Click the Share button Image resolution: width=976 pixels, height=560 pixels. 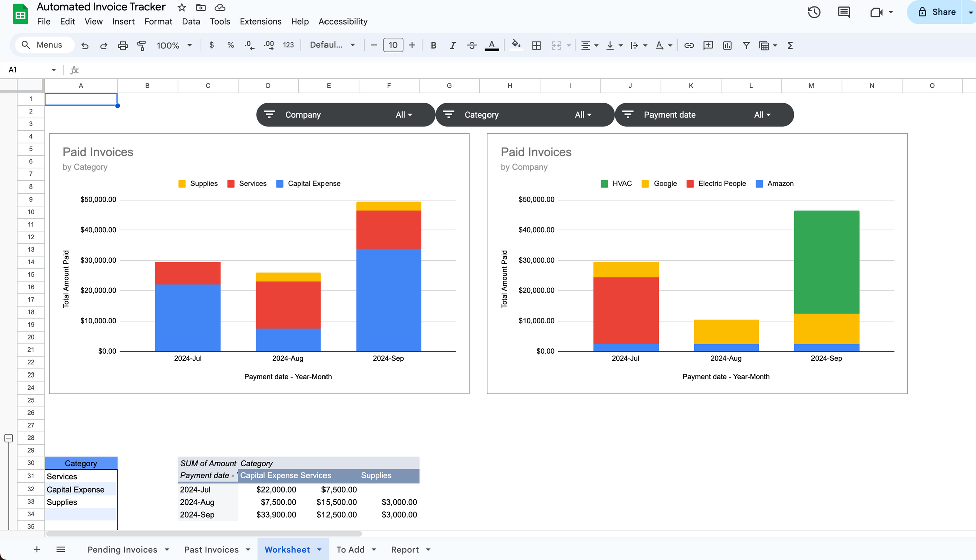(936, 12)
